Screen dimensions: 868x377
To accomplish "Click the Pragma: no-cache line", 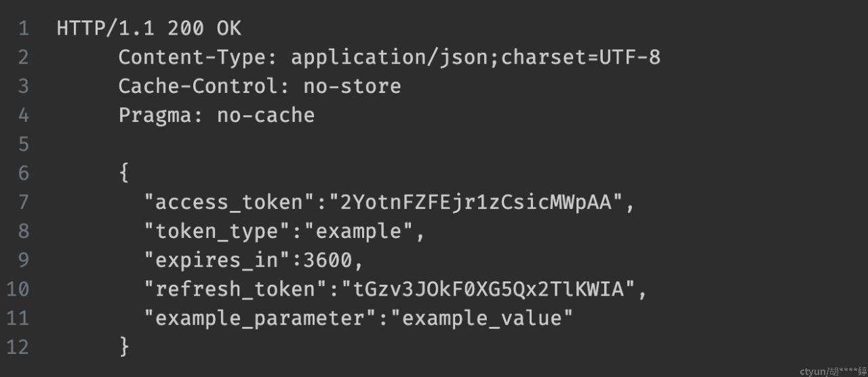I will [x=216, y=115].
